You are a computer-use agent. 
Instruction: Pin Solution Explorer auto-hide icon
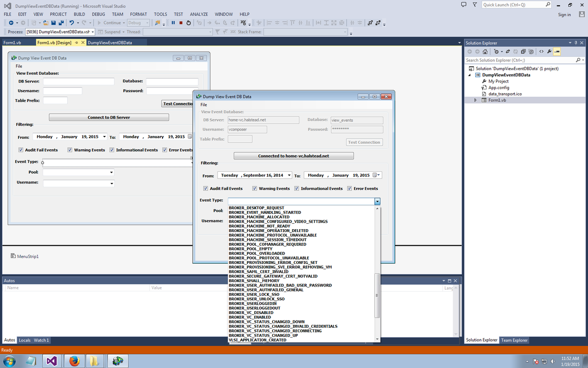[576, 43]
